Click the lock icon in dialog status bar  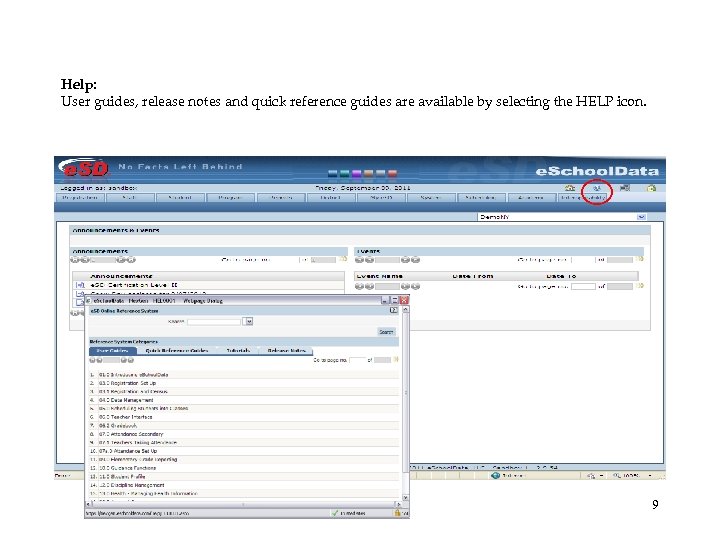coord(398,513)
